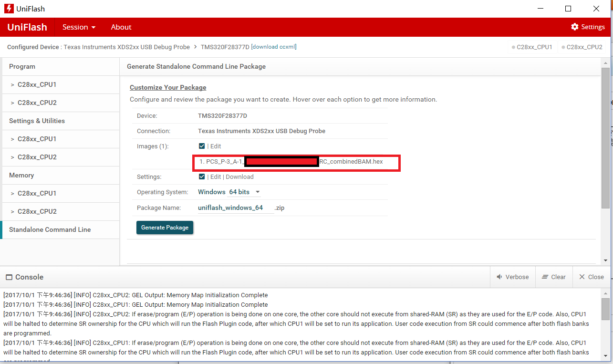Click the download ccxml link
Image resolution: width=613 pixels, height=364 pixels.
click(274, 47)
